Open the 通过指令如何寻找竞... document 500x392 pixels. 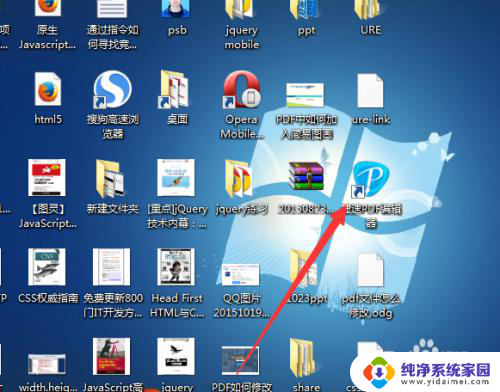click(112, 9)
